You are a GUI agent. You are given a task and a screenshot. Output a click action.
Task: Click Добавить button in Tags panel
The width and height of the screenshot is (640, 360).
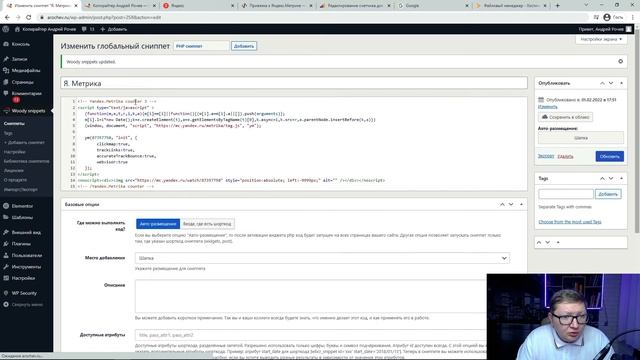point(608,194)
